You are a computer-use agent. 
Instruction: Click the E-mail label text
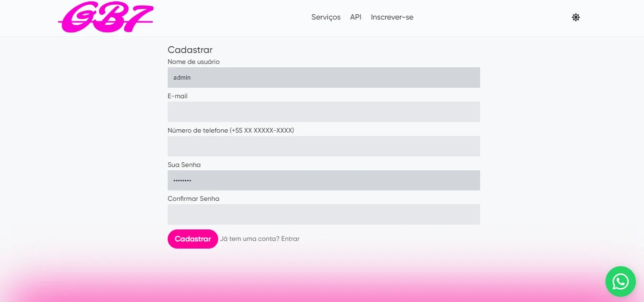point(178,96)
